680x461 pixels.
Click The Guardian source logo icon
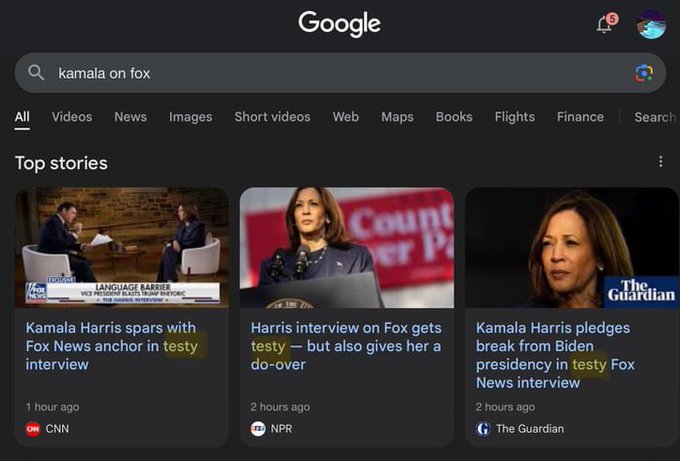(x=483, y=429)
